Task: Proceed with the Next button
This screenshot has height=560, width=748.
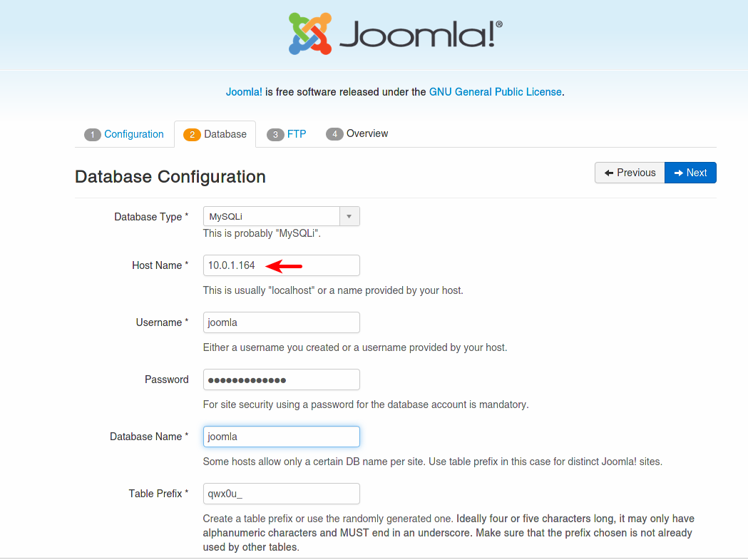Action: click(x=690, y=173)
